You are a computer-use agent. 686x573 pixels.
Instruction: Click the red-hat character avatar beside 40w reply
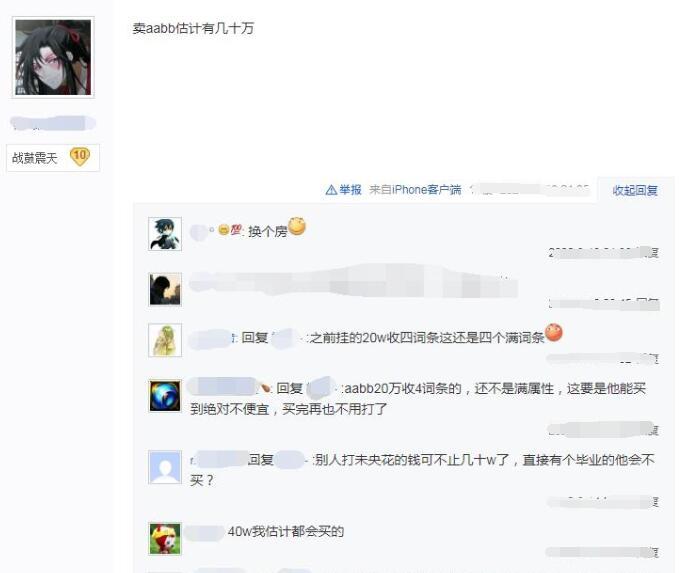[x=165, y=539]
